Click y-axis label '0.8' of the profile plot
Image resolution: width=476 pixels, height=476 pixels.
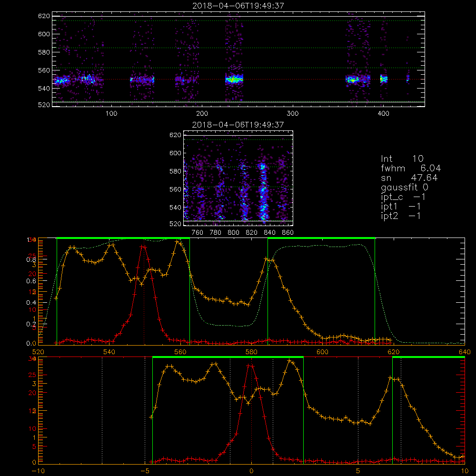click(x=31, y=259)
